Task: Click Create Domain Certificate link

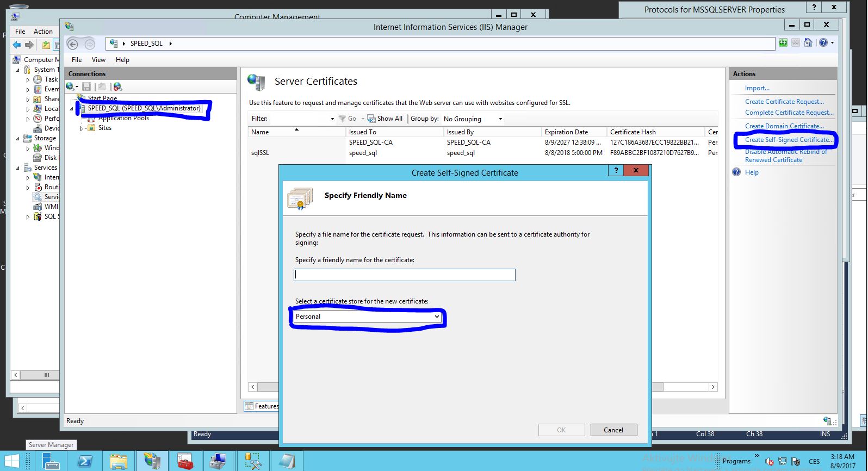Action: click(784, 126)
